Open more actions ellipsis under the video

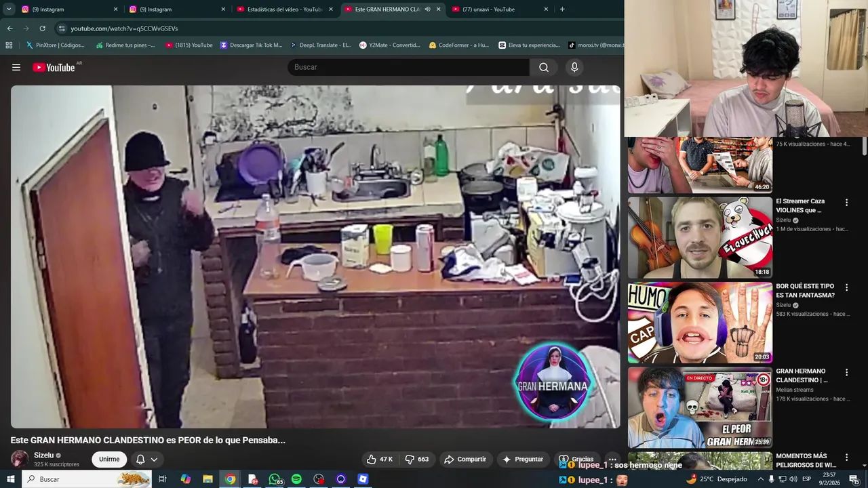[x=612, y=459]
